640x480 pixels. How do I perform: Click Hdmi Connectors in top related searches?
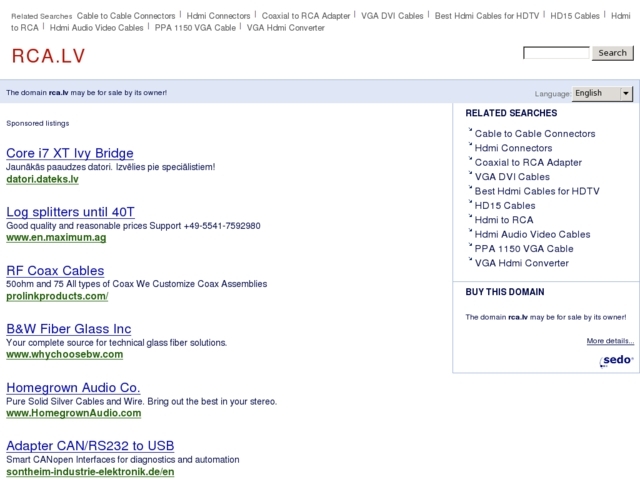219,16
